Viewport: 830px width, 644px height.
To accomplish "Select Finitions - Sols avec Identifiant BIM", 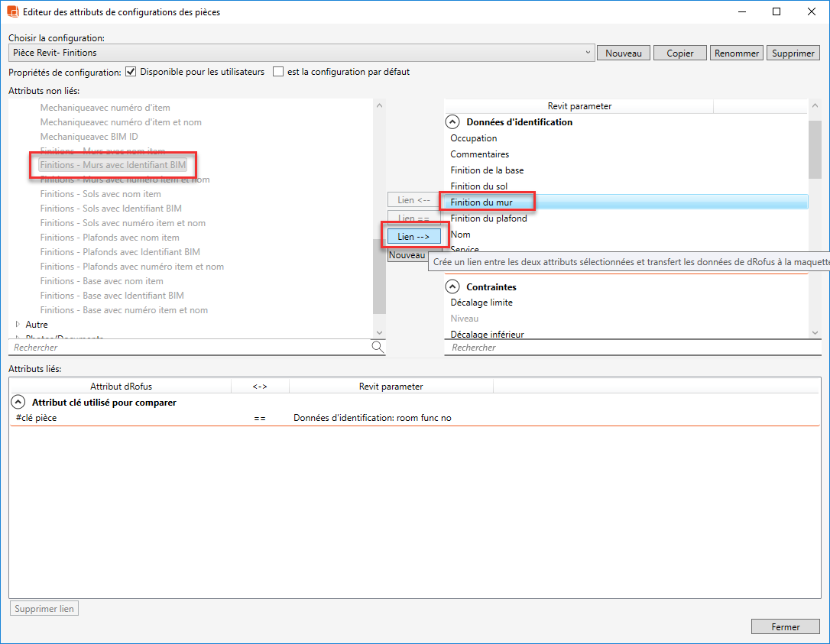I will [x=111, y=209].
